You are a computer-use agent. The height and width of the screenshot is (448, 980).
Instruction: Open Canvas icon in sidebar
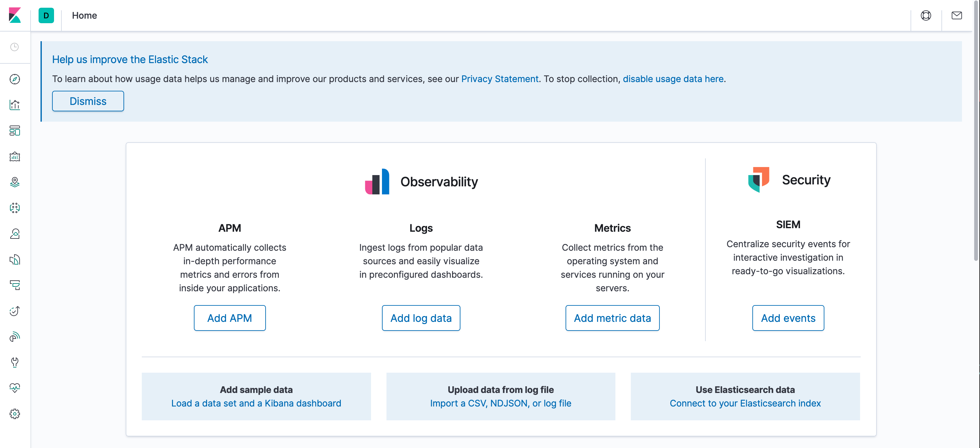[14, 156]
